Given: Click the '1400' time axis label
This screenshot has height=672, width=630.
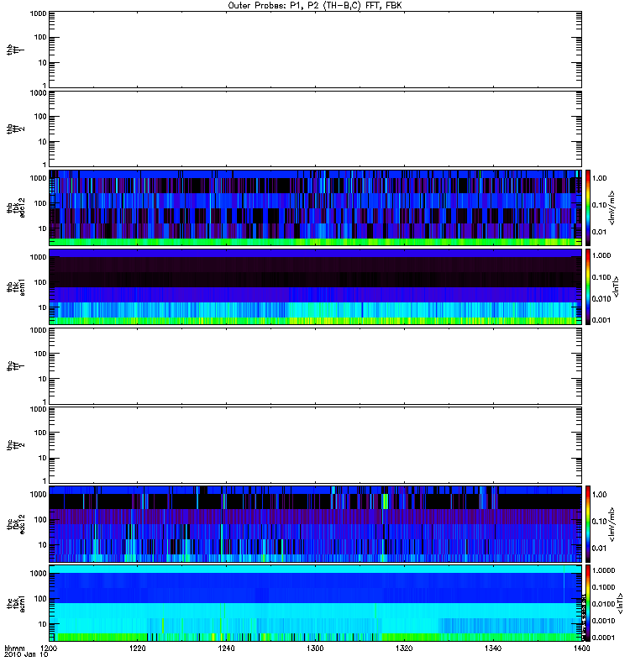Looking at the screenshot, I should click(581, 648).
